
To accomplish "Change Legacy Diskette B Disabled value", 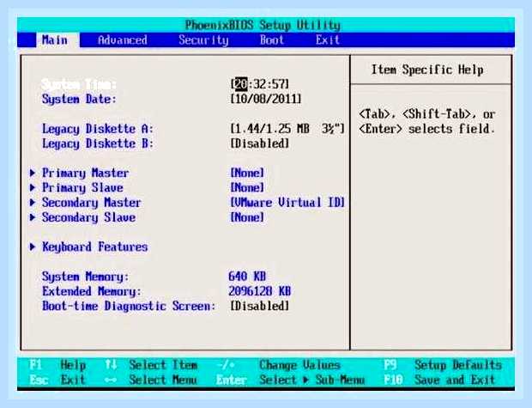I will (259, 143).
